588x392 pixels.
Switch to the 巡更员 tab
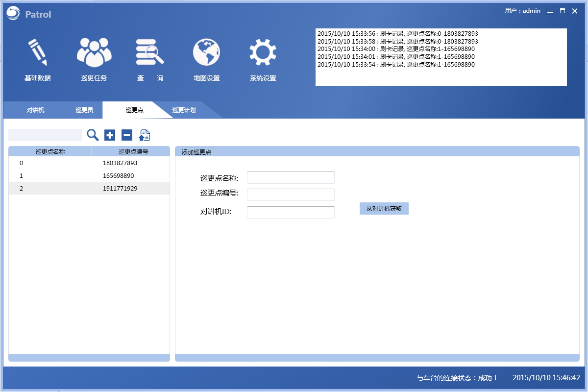(x=84, y=110)
